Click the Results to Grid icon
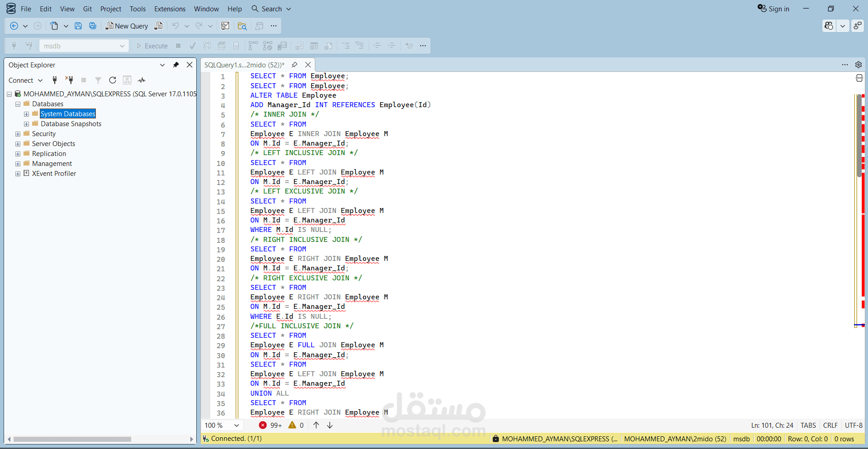The width and height of the screenshot is (868, 449). 314,46
